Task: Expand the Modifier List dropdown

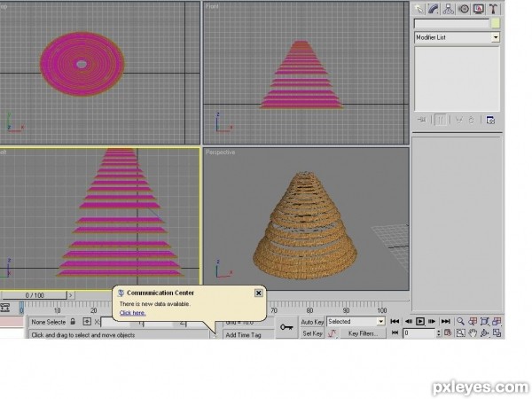Action: click(x=496, y=37)
